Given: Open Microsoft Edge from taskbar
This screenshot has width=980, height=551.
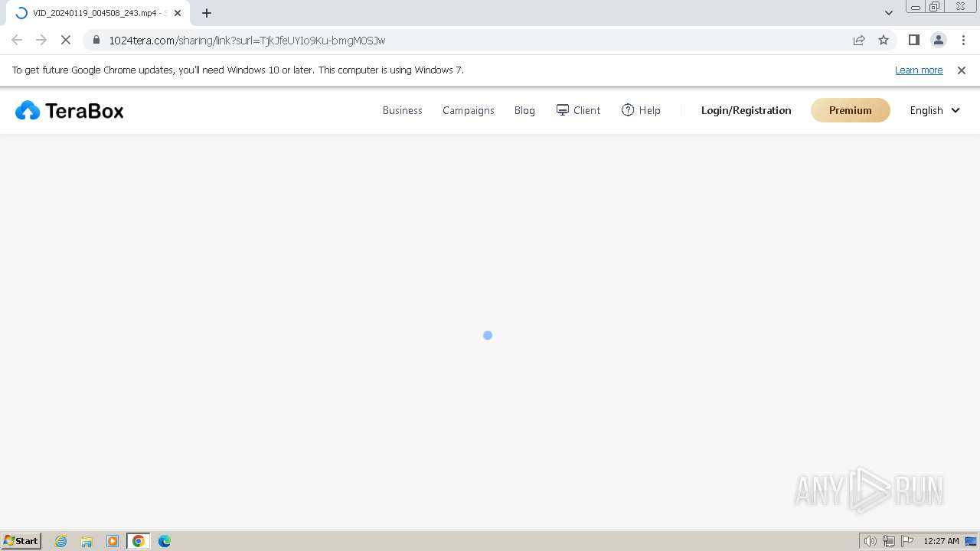Looking at the screenshot, I should [165, 541].
